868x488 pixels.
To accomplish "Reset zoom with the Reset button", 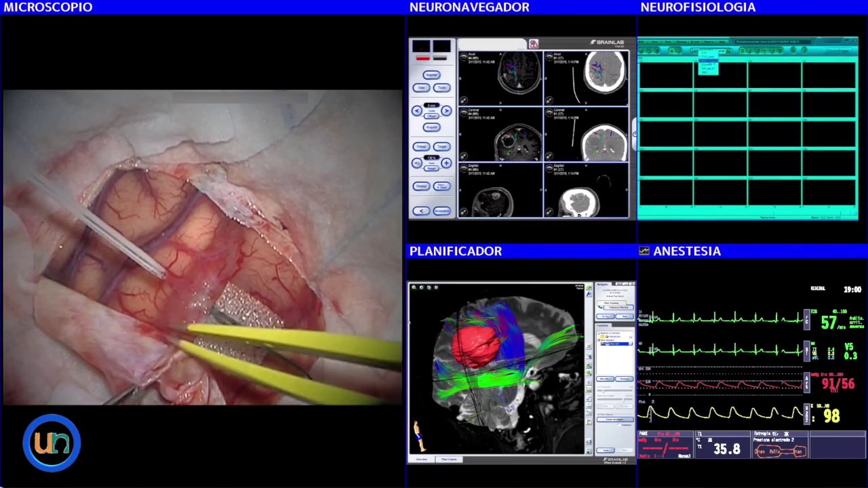I will 431,168.
